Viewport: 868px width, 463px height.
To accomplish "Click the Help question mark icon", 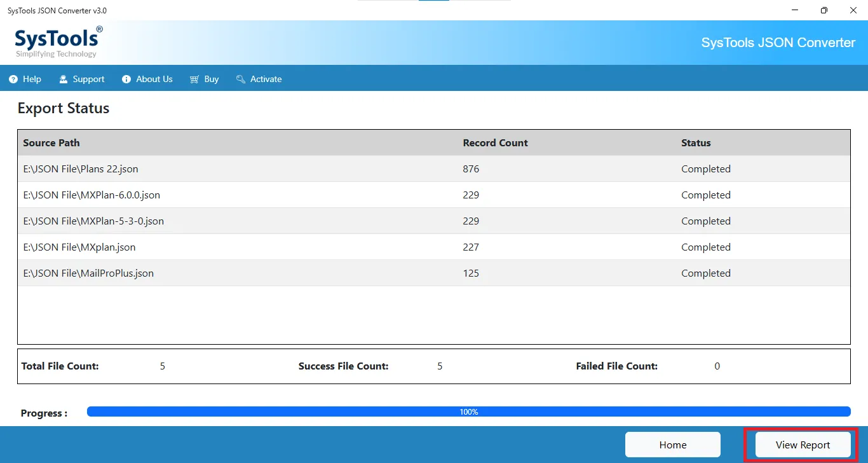I will tap(13, 79).
